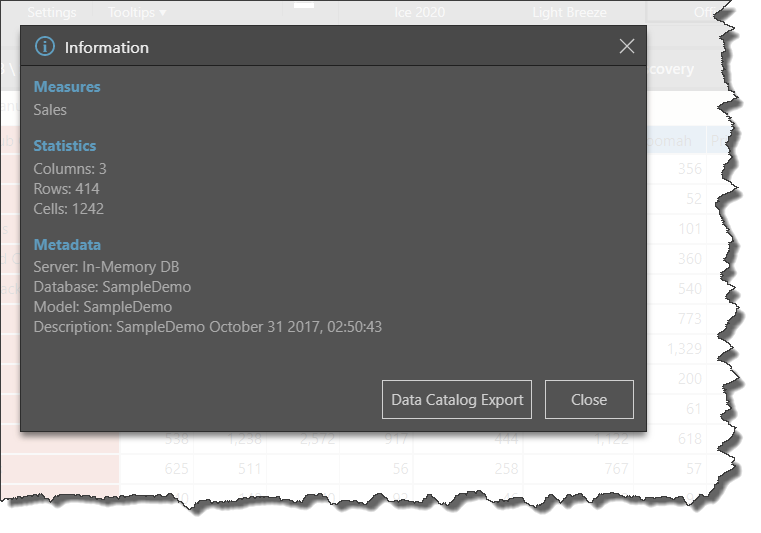
Task: Click the Metadata section heading
Action: 67,245
